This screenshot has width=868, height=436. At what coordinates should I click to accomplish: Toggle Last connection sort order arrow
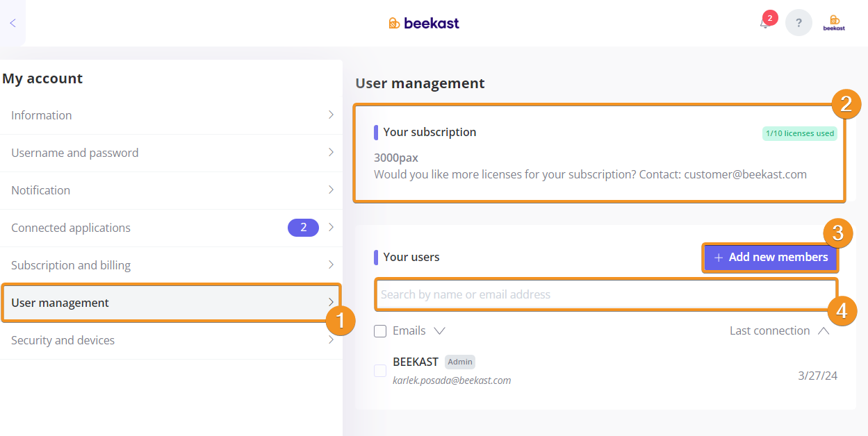(824, 331)
